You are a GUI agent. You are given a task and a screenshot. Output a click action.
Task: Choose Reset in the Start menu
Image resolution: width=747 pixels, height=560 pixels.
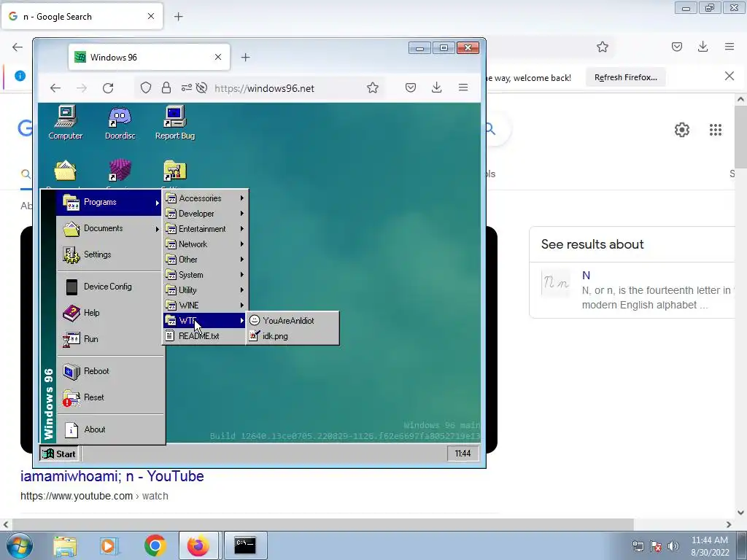pyautogui.click(x=109, y=397)
